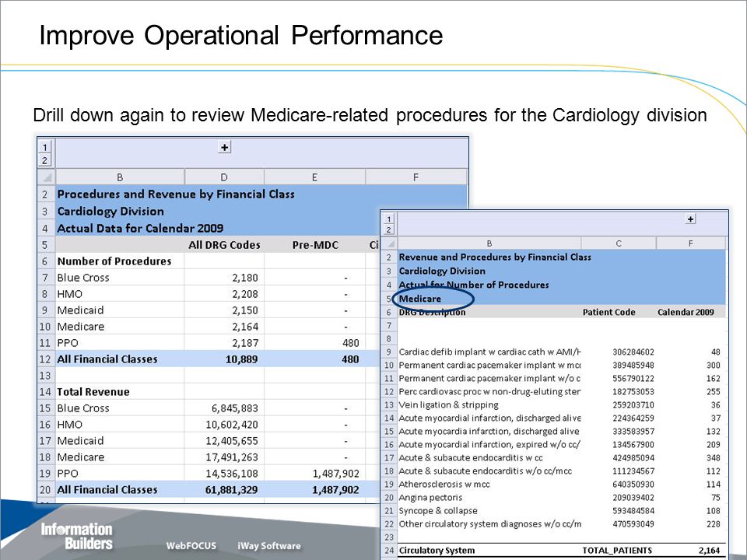The image size is (747, 560).
Task: Select outline level 1 in left spreadsheet
Action: click(45, 148)
